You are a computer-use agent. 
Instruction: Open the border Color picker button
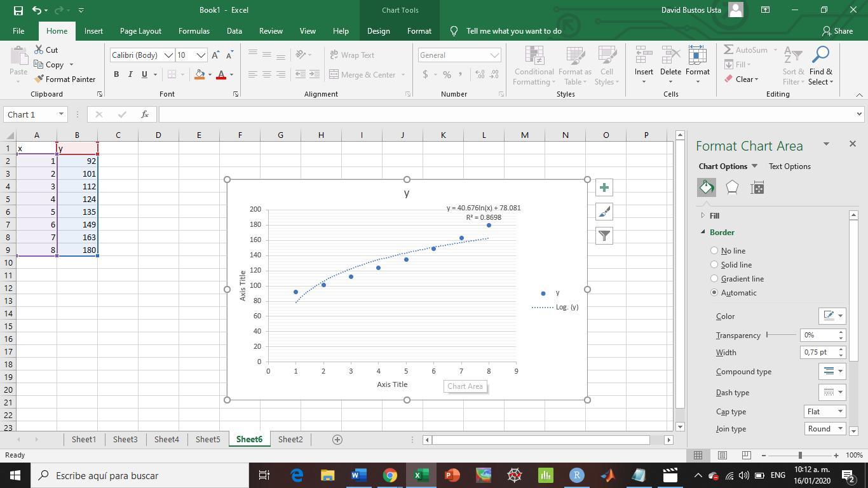[x=832, y=316]
